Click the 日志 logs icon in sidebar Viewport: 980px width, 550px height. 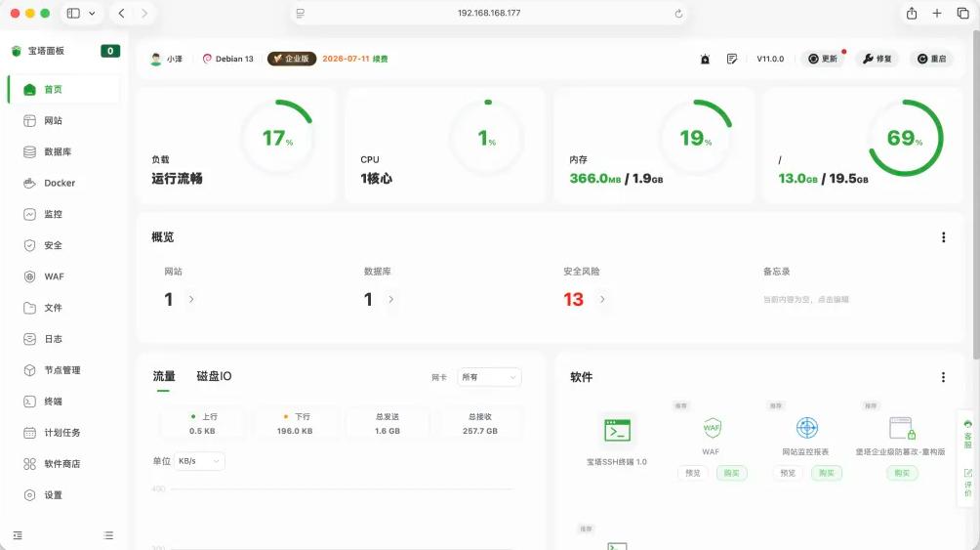click(x=29, y=339)
